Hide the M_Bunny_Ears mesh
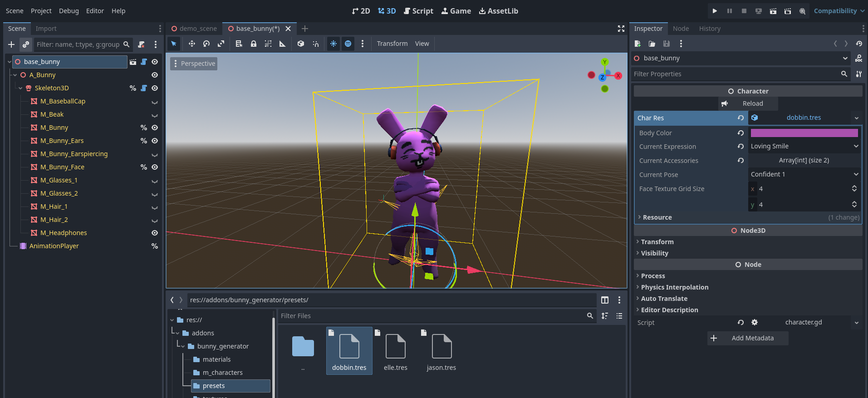Image resolution: width=868 pixels, height=398 pixels. click(x=155, y=141)
